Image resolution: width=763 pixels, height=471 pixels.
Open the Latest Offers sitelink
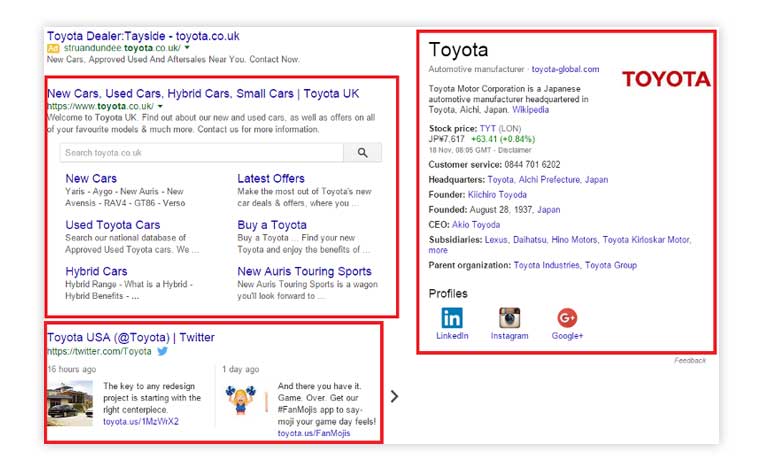(271, 179)
